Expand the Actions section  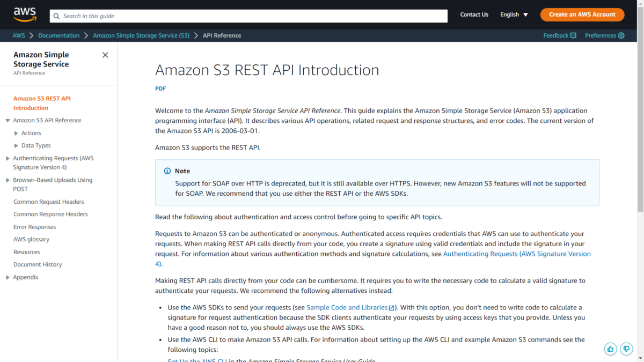click(x=17, y=132)
